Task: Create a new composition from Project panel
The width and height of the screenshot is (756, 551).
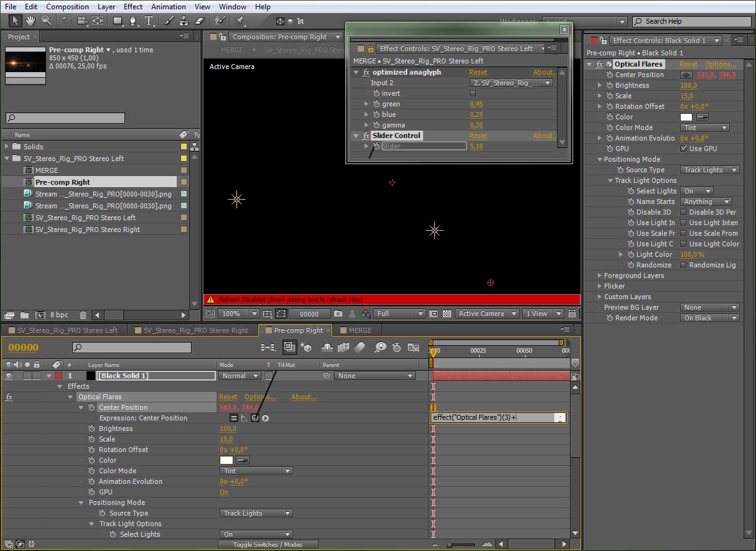Action: (x=40, y=315)
